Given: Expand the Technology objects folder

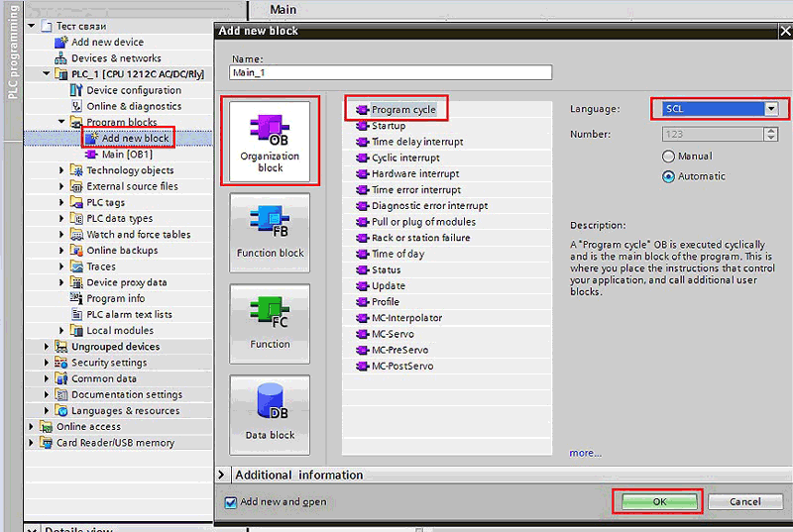Looking at the screenshot, I should coord(61,170).
